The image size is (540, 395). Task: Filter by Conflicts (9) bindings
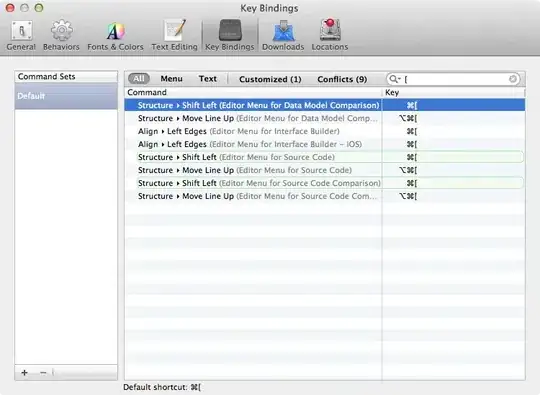tap(342, 79)
